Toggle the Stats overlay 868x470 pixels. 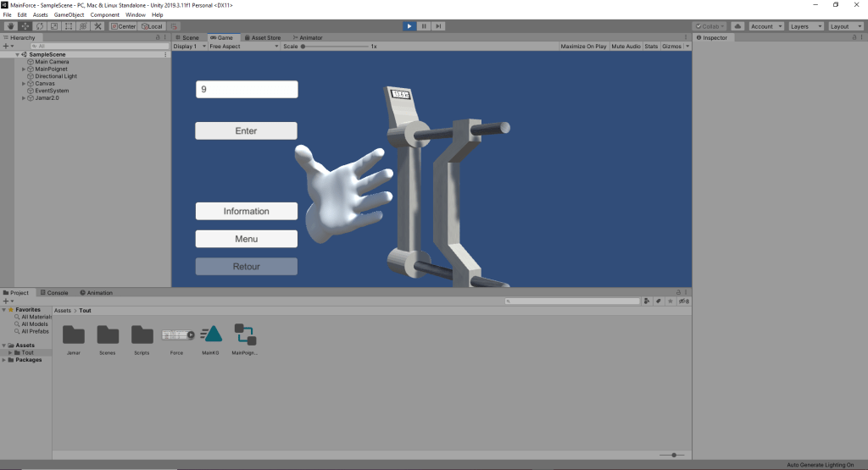pyautogui.click(x=651, y=47)
